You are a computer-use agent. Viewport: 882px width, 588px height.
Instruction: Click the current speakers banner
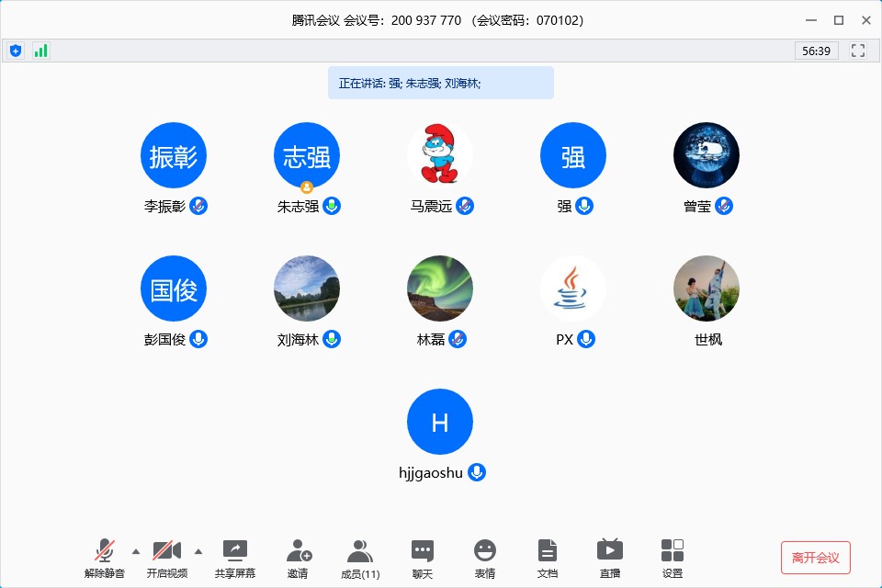click(440, 83)
